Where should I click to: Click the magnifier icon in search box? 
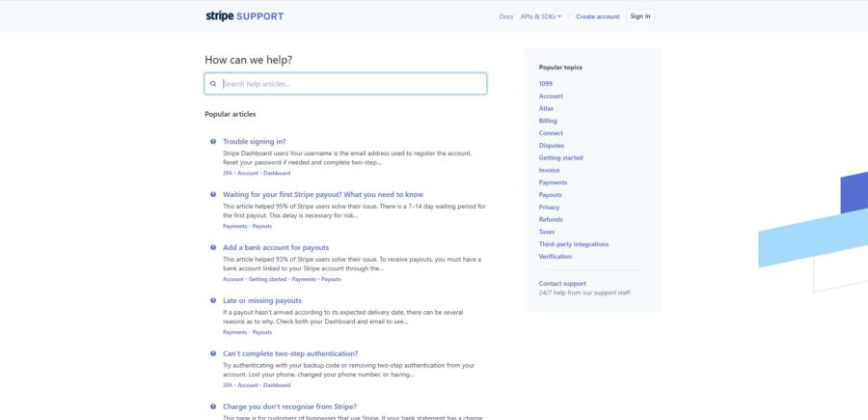[x=213, y=84]
